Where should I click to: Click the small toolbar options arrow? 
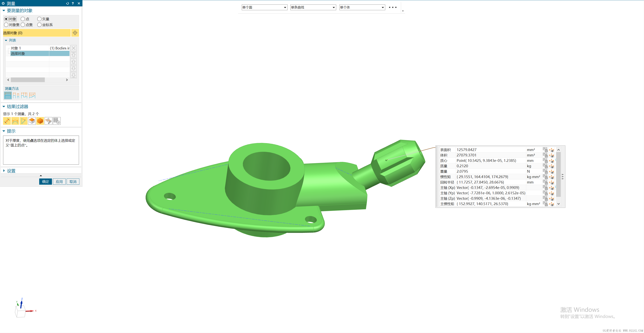(403, 11)
